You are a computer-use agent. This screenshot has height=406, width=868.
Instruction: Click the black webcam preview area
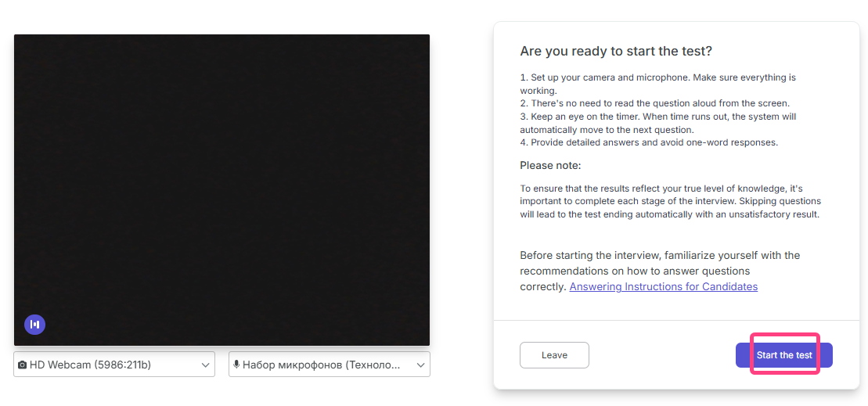[222, 189]
